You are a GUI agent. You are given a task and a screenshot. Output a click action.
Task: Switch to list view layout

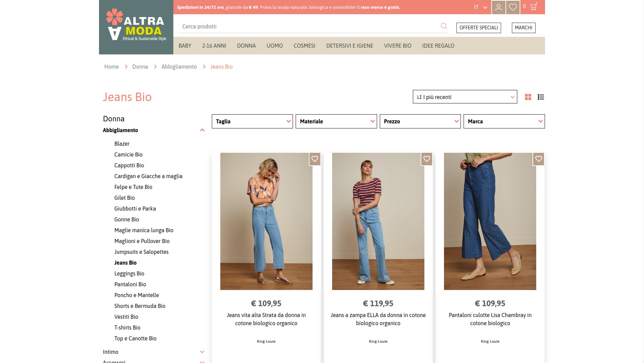541,97
